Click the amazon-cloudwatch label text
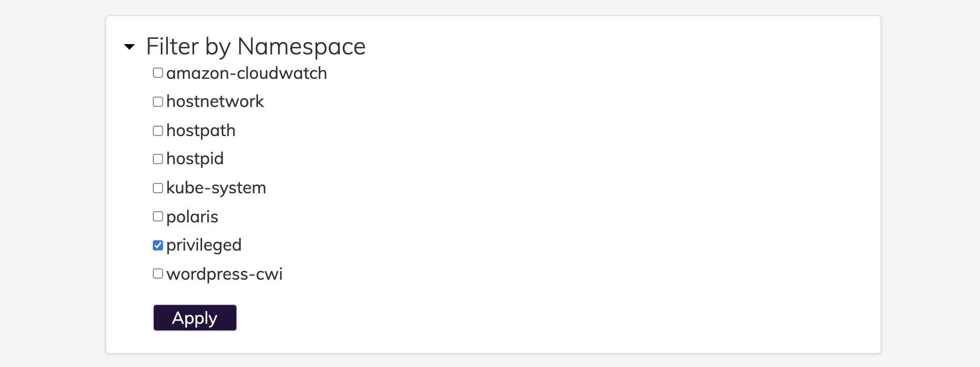Image resolution: width=980 pixels, height=367 pixels. (x=247, y=73)
